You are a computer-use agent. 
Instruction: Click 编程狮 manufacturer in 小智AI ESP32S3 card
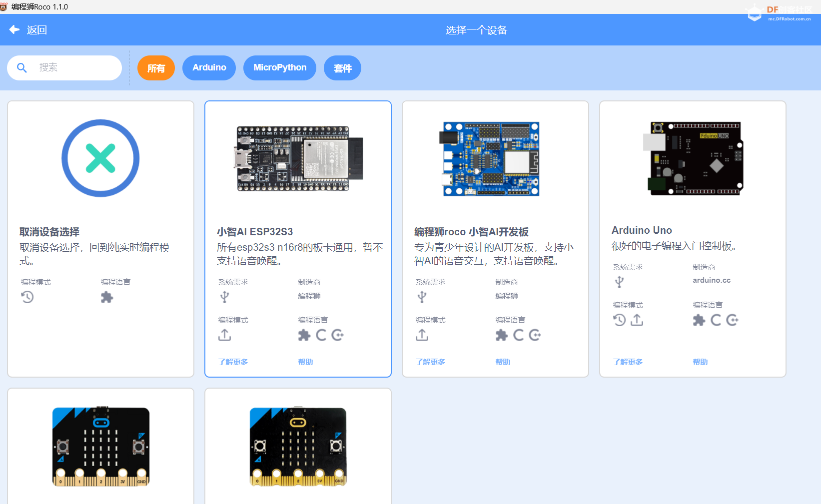(309, 296)
